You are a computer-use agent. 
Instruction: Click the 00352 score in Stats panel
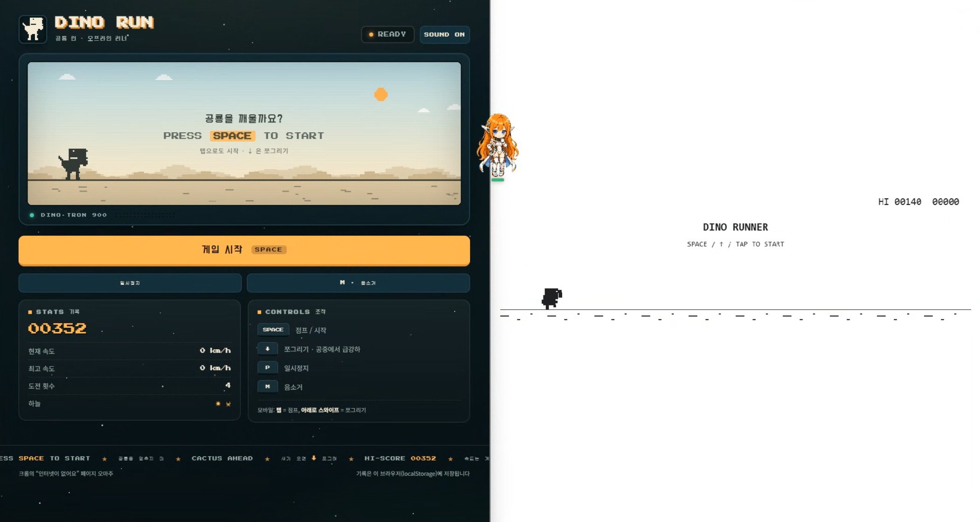[x=57, y=328]
